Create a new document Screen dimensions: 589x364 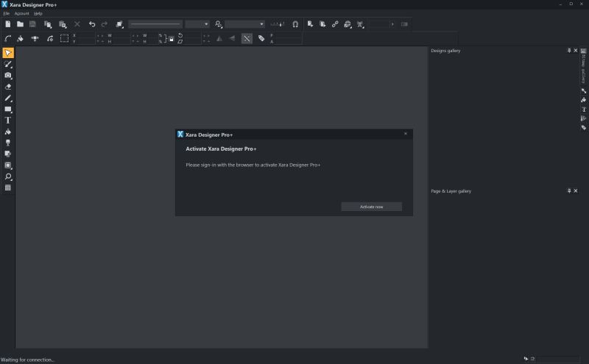pos(8,24)
